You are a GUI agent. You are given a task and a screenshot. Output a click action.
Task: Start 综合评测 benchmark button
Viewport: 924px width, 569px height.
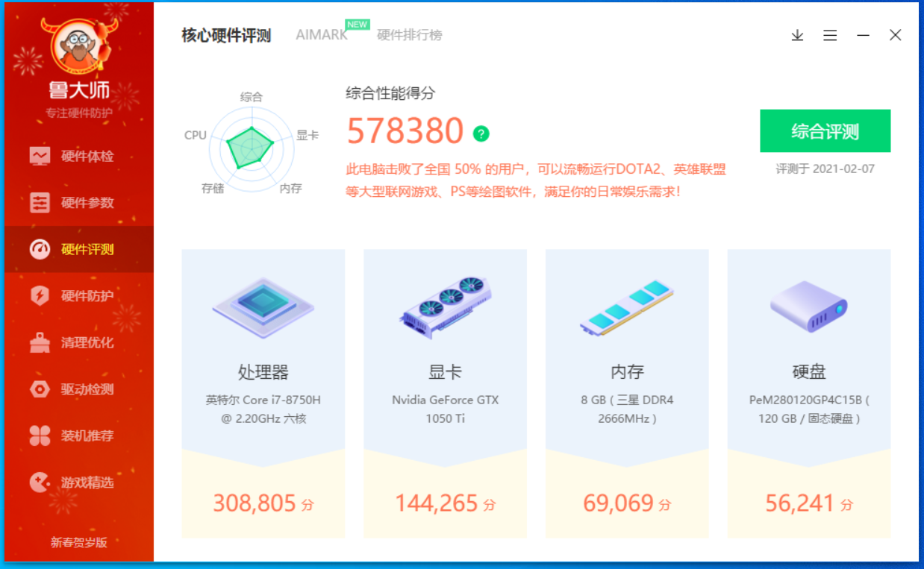(825, 131)
